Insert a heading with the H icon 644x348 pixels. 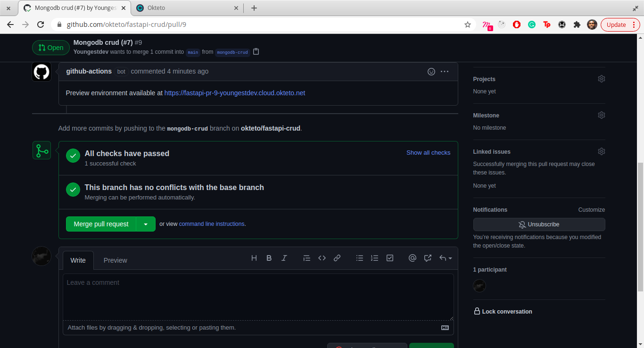254,258
